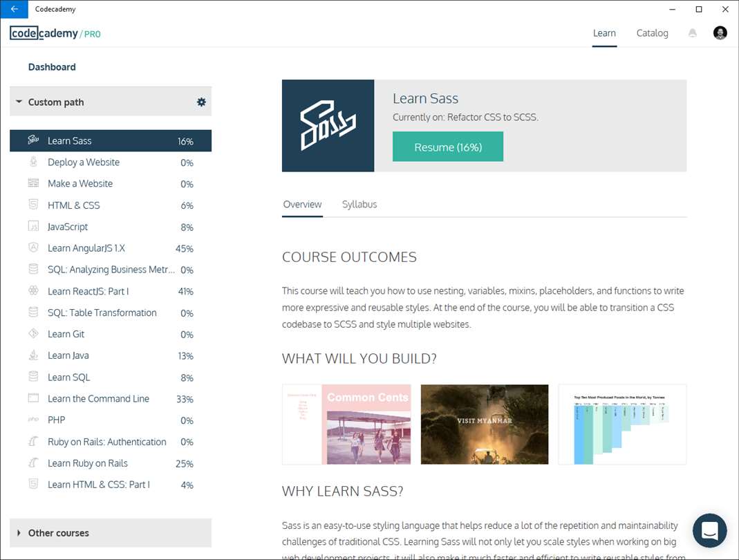Open the SQL: Table Transformation course
The width and height of the screenshot is (739, 560).
click(111, 312)
